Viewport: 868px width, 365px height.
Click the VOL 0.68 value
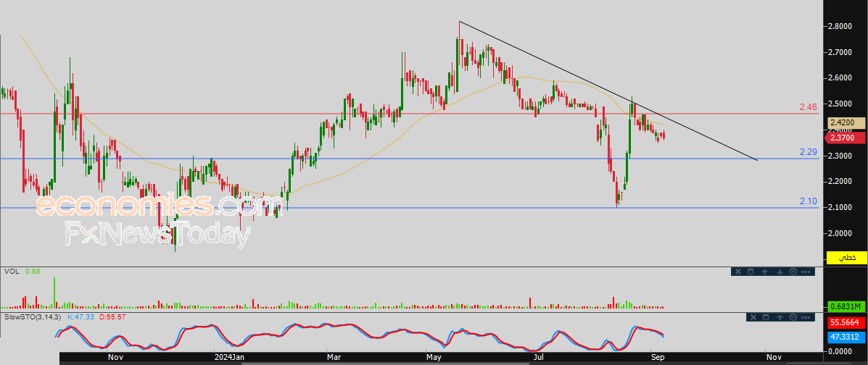click(32, 272)
